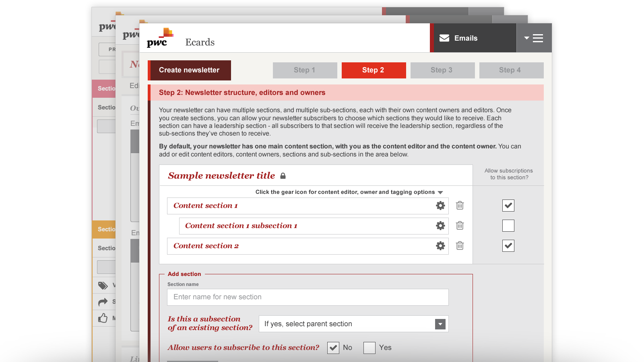Delete Content section 2 with trash icon
Image resolution: width=644 pixels, height=362 pixels.
pyautogui.click(x=460, y=246)
